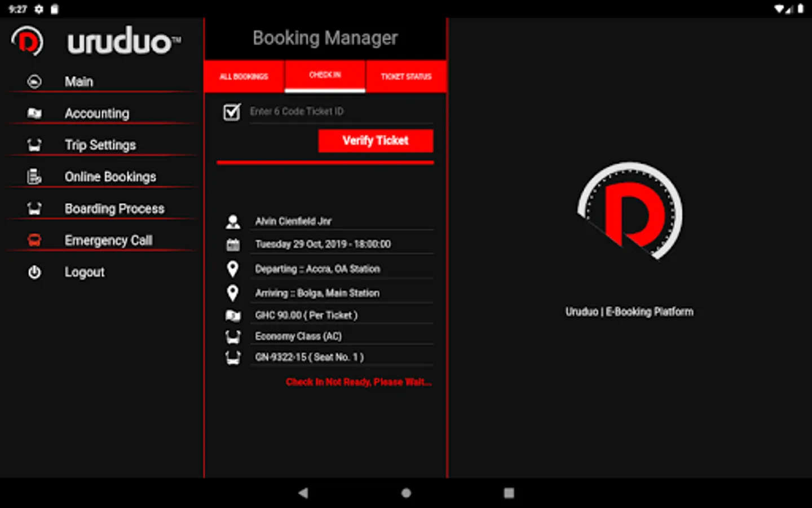The image size is (812, 508).
Task: Click the Economy Class (AC) text
Action: 298,336
